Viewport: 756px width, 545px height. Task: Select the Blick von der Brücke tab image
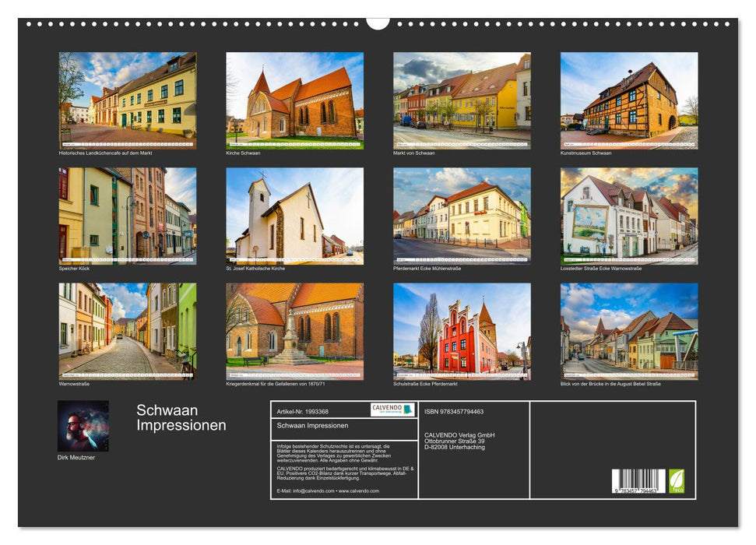click(x=628, y=330)
